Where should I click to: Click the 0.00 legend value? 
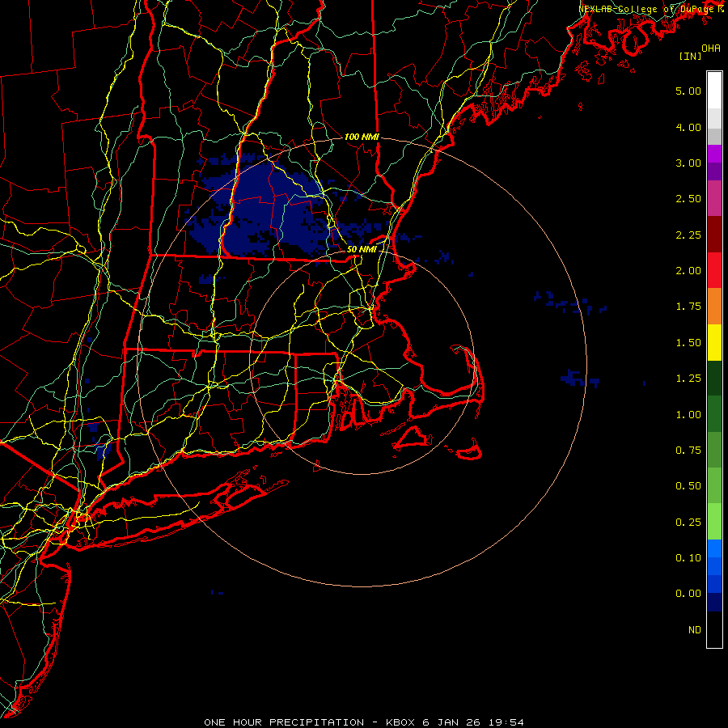click(688, 594)
